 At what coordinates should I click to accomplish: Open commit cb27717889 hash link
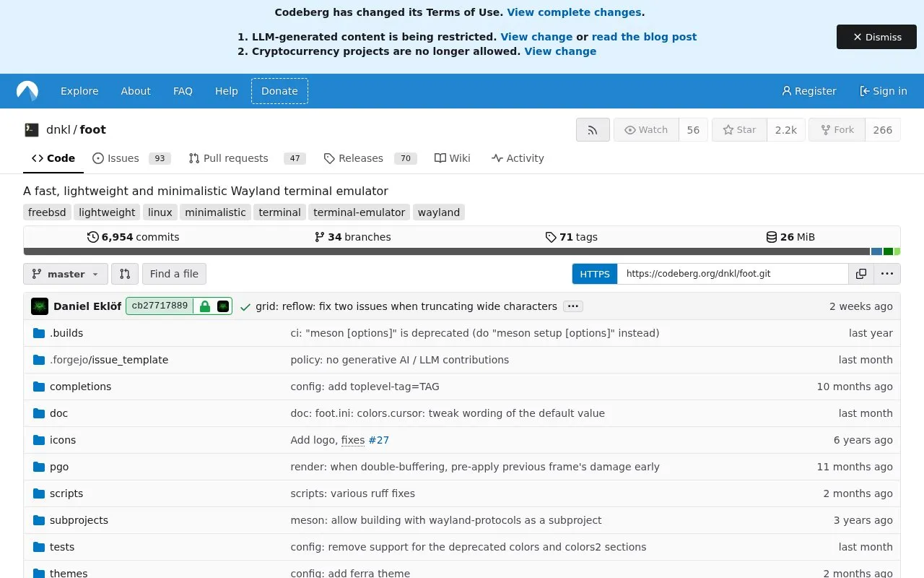(160, 306)
